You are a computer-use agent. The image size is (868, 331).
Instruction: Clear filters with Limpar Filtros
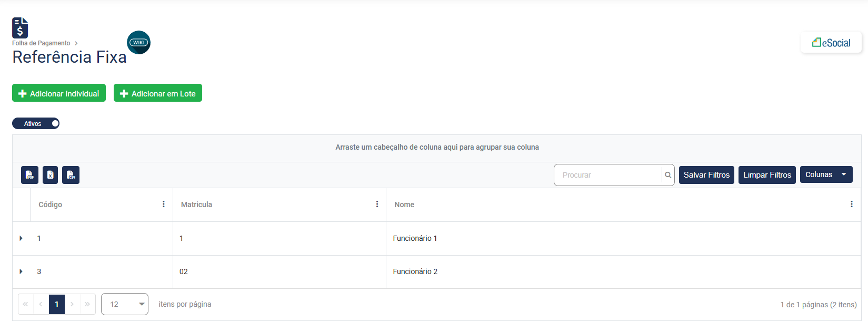click(767, 175)
